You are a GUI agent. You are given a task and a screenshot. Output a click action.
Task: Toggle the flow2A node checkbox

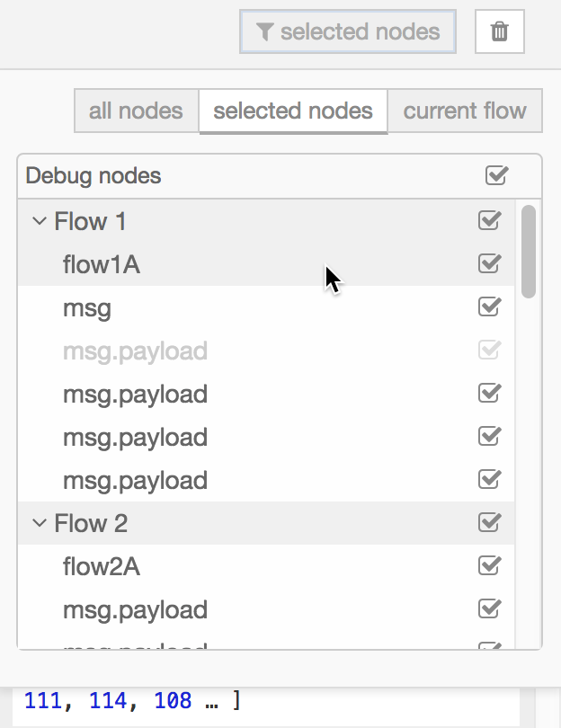pyautogui.click(x=489, y=566)
